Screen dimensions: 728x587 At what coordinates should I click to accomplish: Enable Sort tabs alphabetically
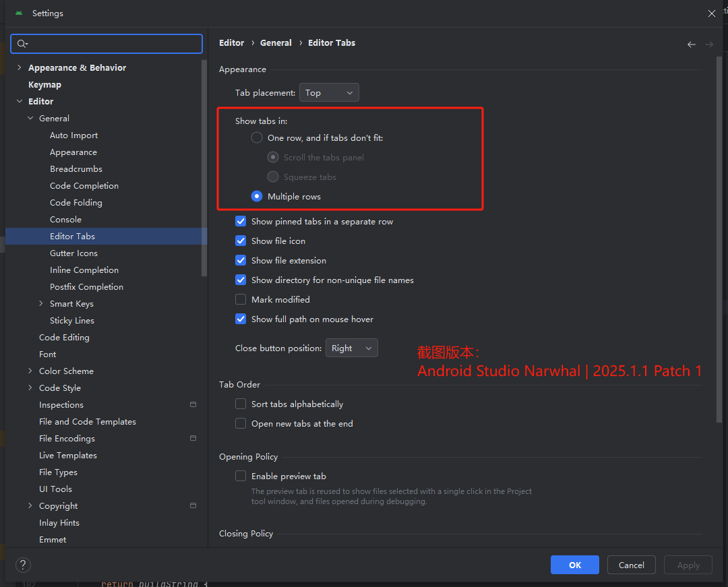tap(241, 404)
